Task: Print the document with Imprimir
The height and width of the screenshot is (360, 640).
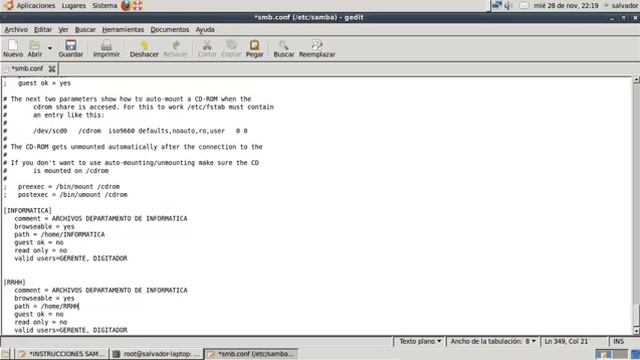Action: click(x=106, y=49)
